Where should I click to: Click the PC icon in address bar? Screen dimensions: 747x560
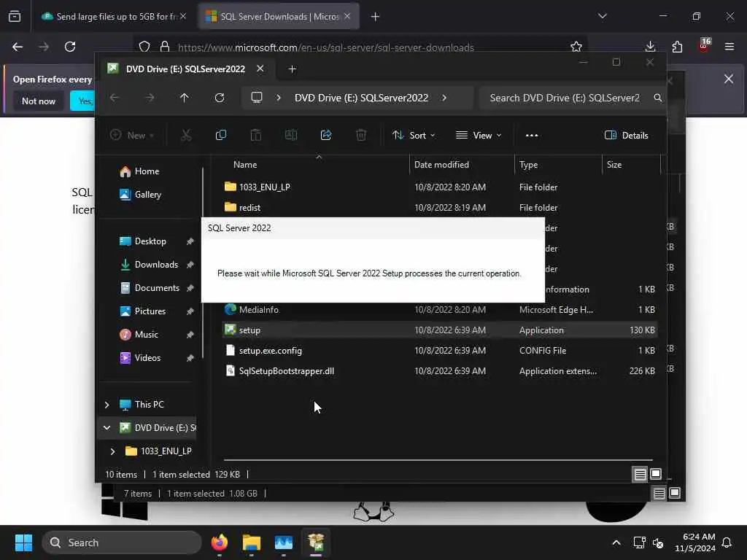257,98
